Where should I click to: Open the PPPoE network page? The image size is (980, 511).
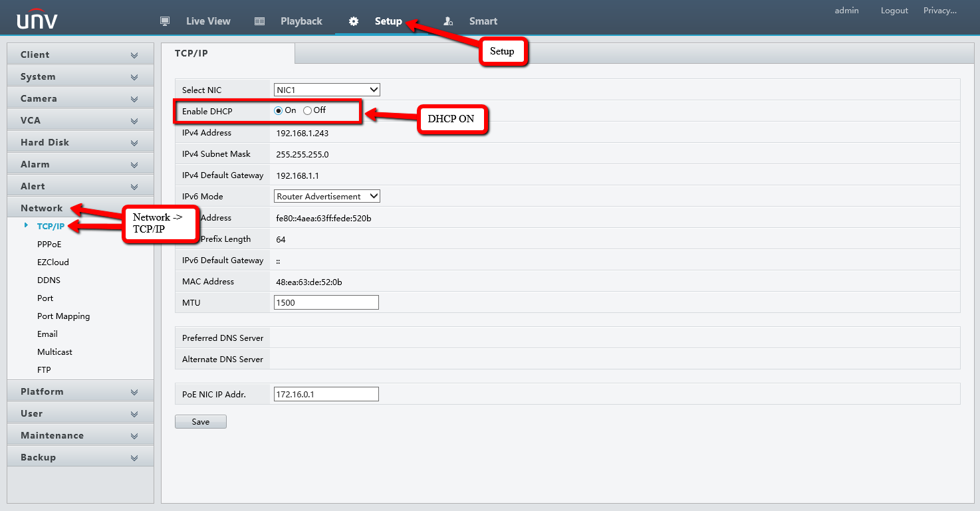49,244
